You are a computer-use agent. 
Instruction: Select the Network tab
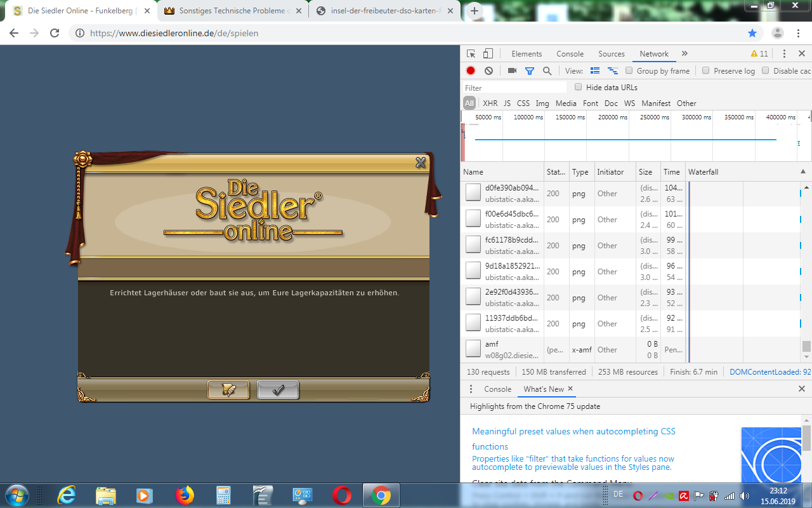(654, 54)
